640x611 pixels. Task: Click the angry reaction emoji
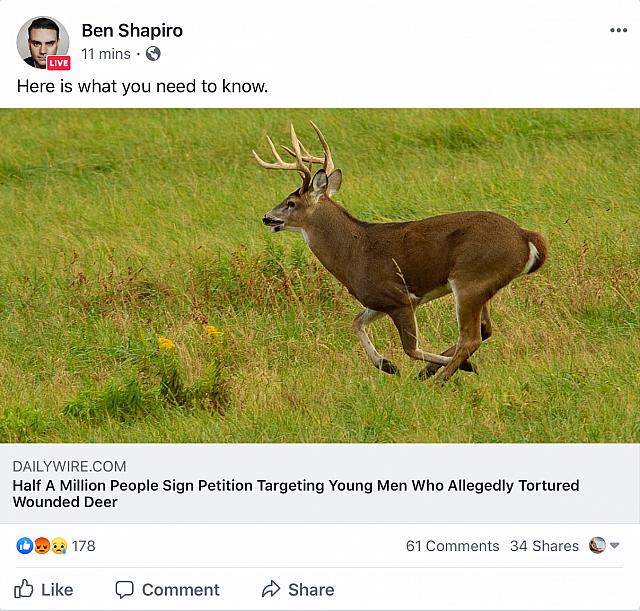point(42,546)
